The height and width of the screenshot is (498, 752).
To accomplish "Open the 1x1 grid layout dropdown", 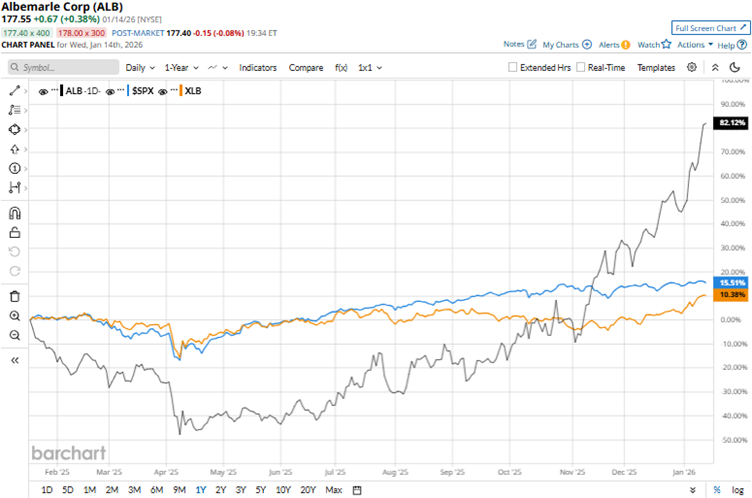I will click(x=370, y=68).
